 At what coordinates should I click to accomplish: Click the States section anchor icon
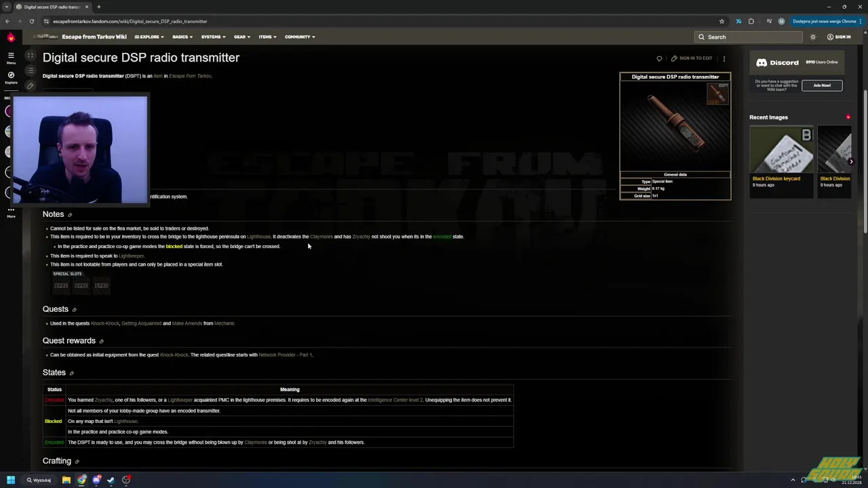pos(71,373)
